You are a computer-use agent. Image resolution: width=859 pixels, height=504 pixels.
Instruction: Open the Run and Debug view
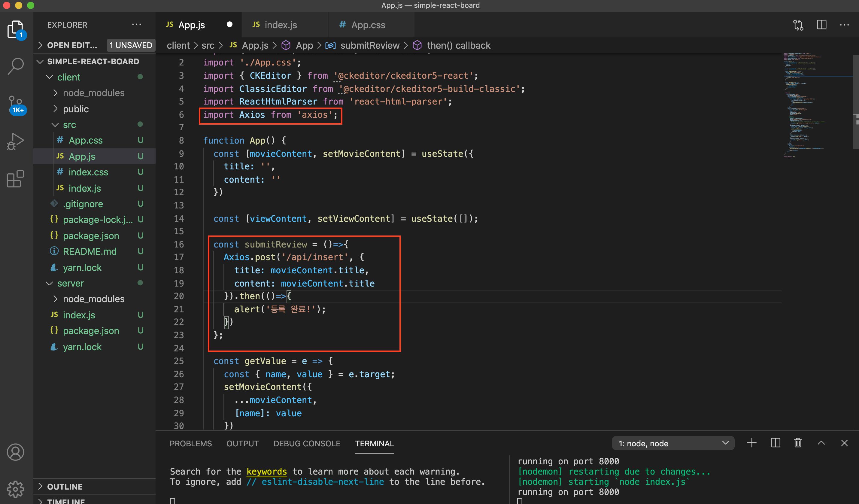pos(16,141)
